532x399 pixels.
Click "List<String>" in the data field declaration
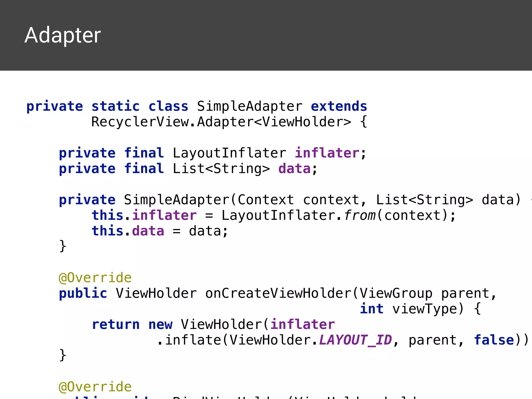pos(221,169)
